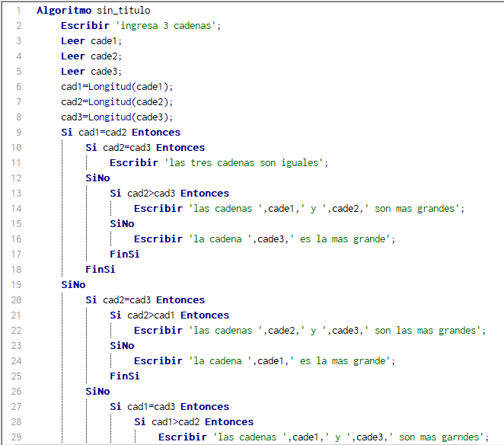Click 'cad3=Longitud(cade3);' on line 8

click(x=117, y=117)
